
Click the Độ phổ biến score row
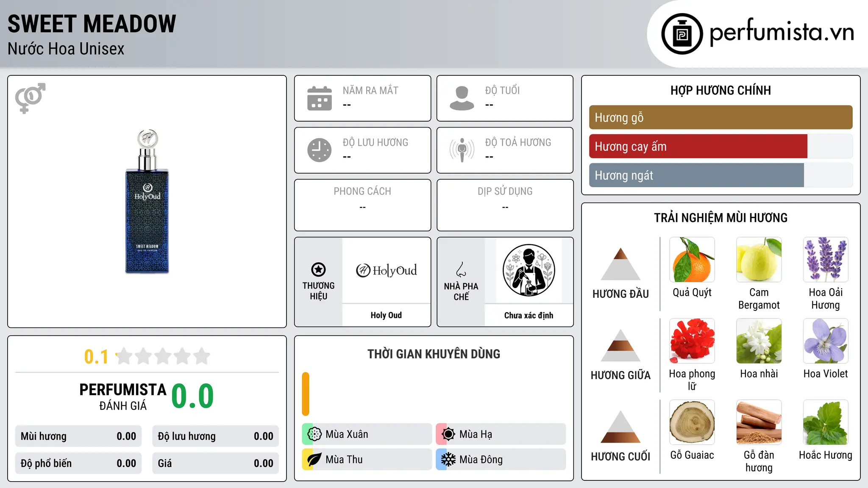pyautogui.click(x=78, y=463)
